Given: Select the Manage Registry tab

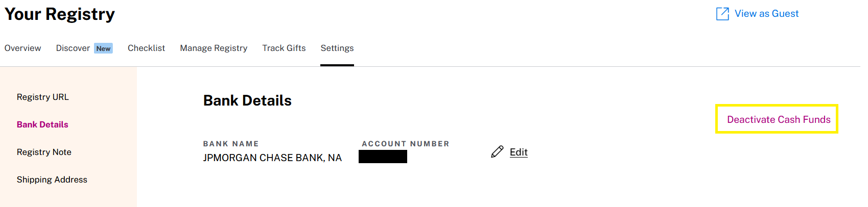Looking at the screenshot, I should [x=214, y=48].
